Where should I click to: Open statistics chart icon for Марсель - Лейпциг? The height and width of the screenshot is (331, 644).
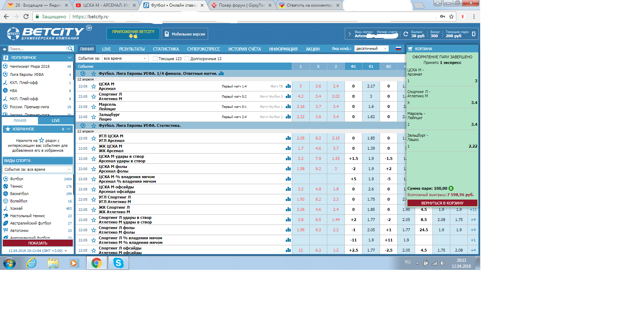pyautogui.click(x=288, y=106)
